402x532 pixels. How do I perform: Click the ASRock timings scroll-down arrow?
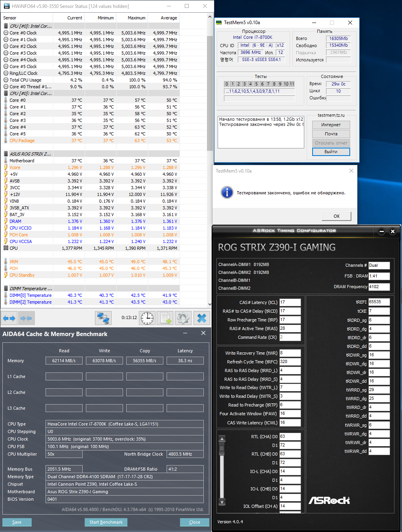point(222,502)
